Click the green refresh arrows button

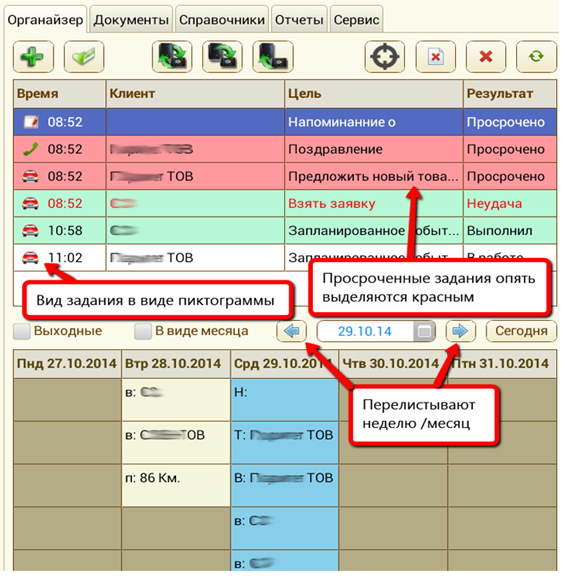coord(536,57)
